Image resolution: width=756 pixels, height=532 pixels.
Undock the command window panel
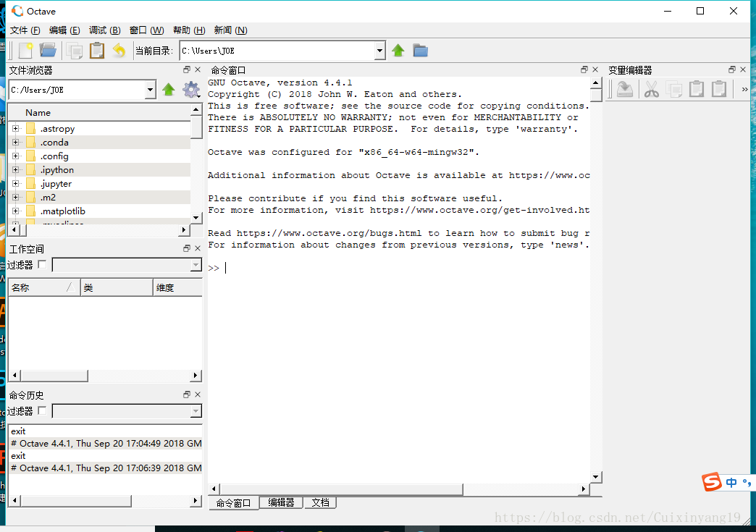(584, 70)
